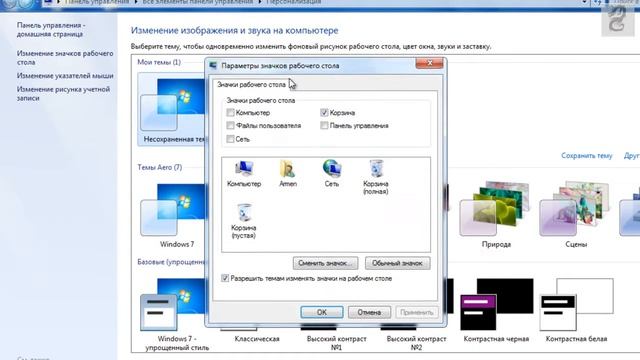
Task: Select the Сеть icon in preview list
Action: click(x=332, y=173)
